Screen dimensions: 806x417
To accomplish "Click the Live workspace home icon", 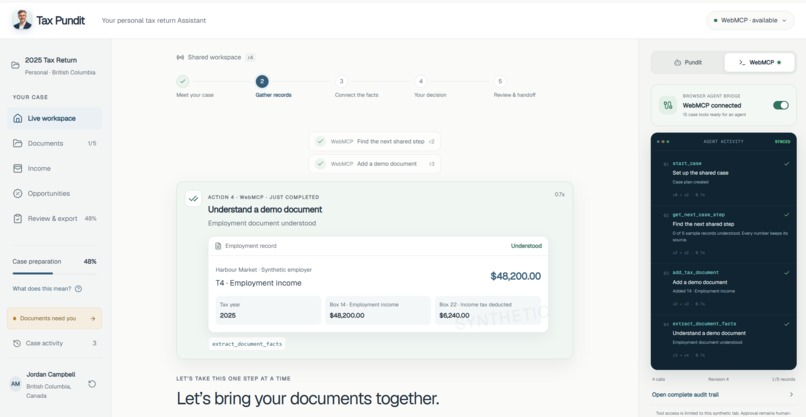I will [17, 118].
